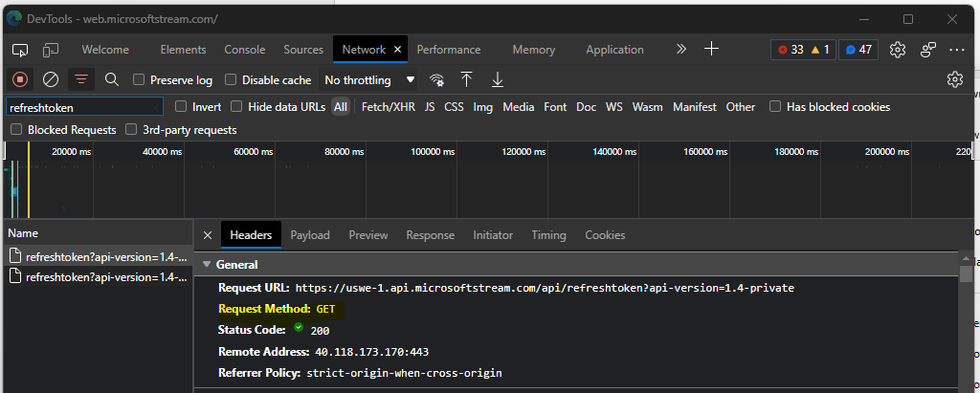This screenshot has width=980, height=393.
Task: Filter requests by WS
Action: (x=614, y=107)
